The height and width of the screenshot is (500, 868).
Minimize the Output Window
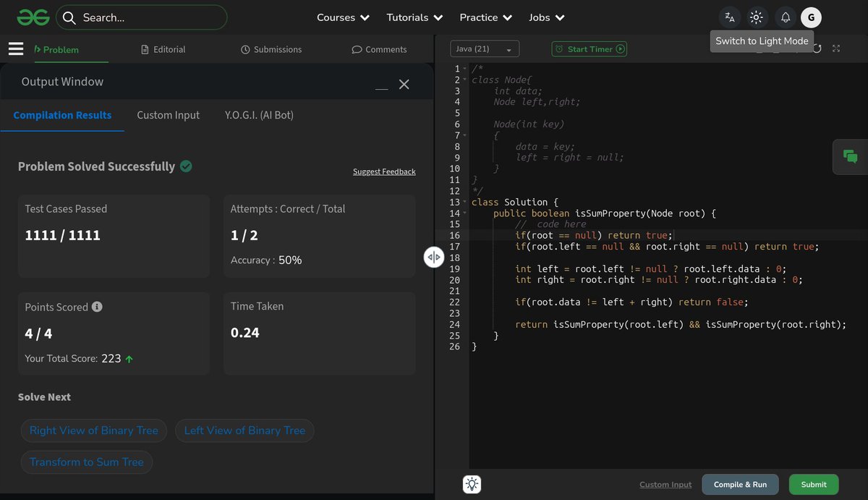pyautogui.click(x=382, y=88)
